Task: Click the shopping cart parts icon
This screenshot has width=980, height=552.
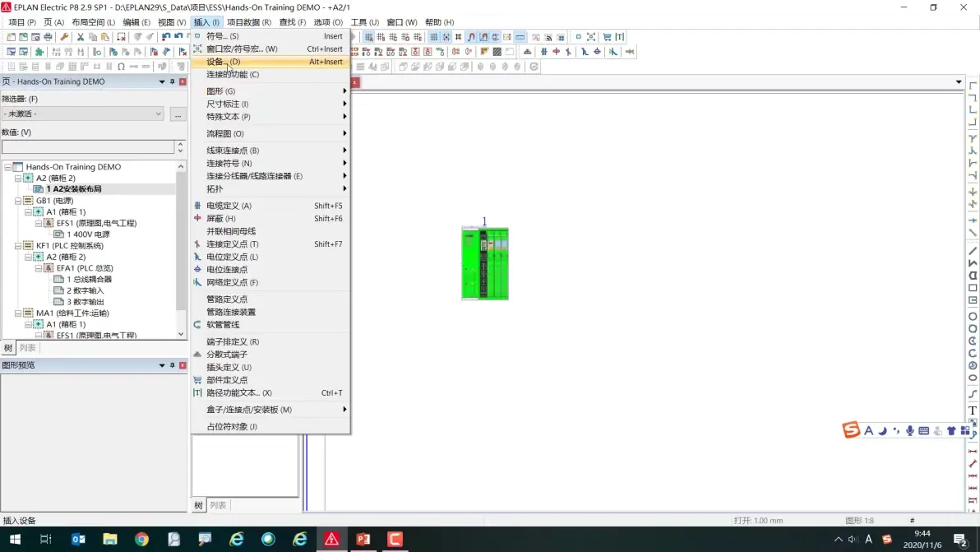Action: [607, 37]
